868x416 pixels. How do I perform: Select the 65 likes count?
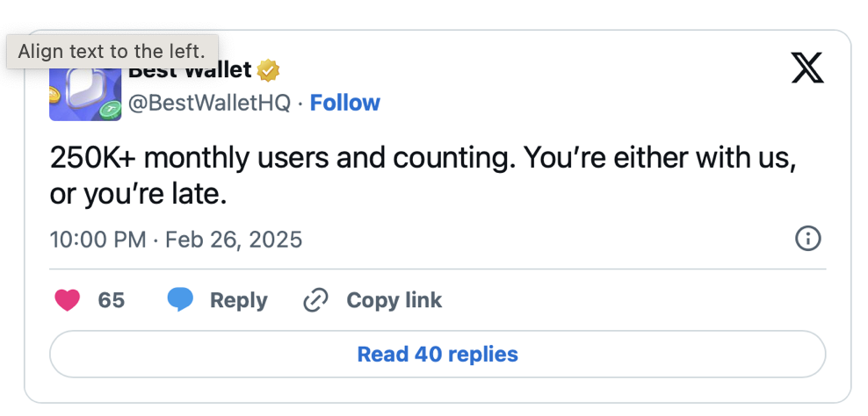click(112, 300)
